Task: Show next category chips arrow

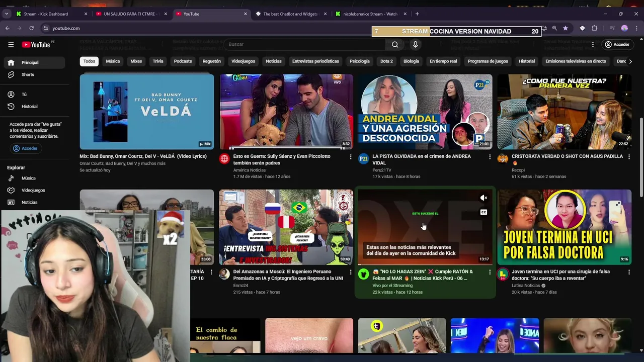Action: 630,61
